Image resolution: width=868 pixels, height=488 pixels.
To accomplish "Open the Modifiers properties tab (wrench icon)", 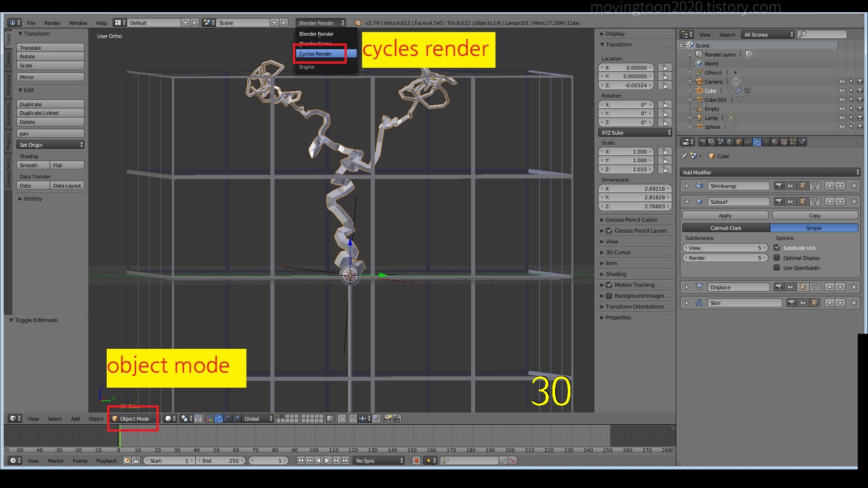I will (757, 142).
